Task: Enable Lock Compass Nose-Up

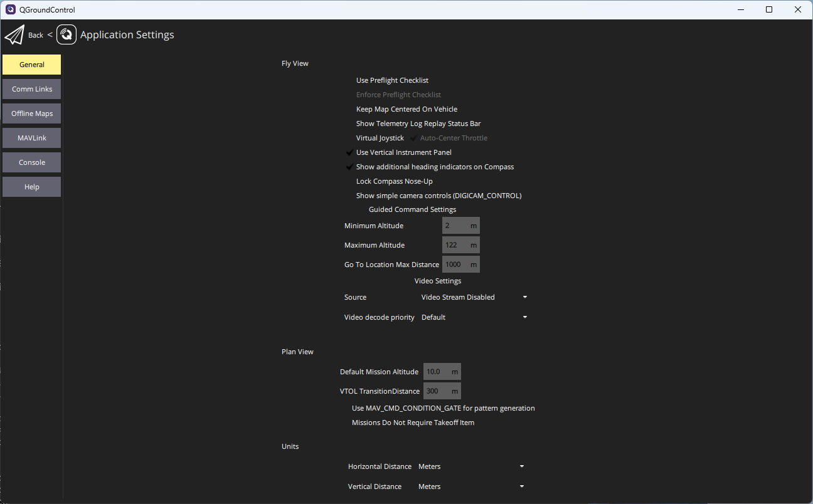Action: 390,181
